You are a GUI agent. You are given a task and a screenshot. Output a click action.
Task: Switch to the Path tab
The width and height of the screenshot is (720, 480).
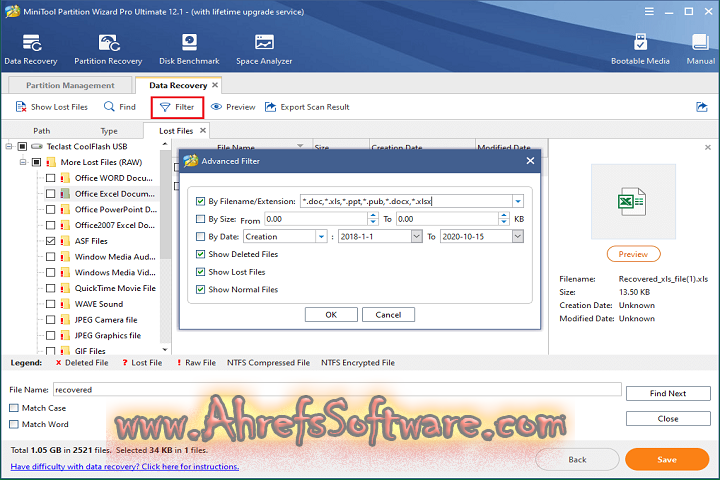point(42,131)
